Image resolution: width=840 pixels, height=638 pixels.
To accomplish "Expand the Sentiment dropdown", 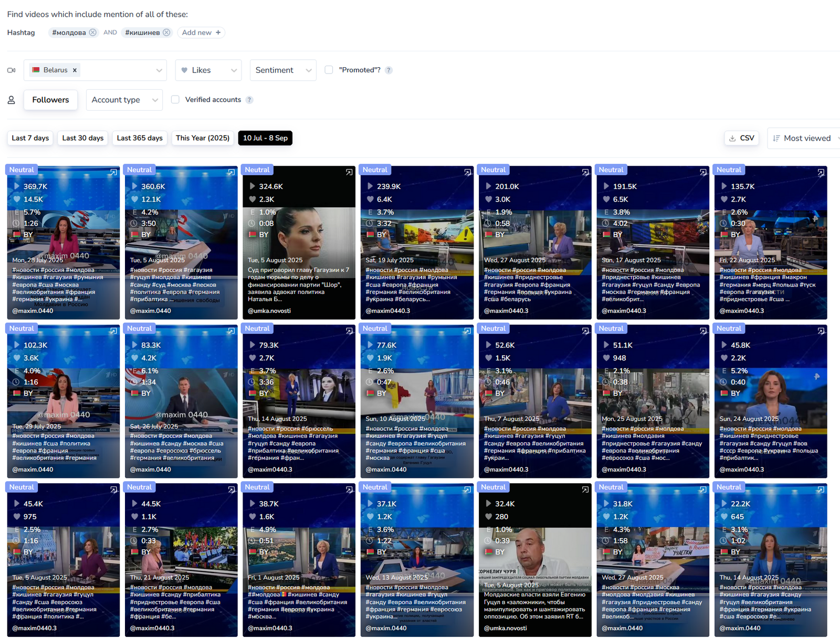I will click(x=283, y=70).
